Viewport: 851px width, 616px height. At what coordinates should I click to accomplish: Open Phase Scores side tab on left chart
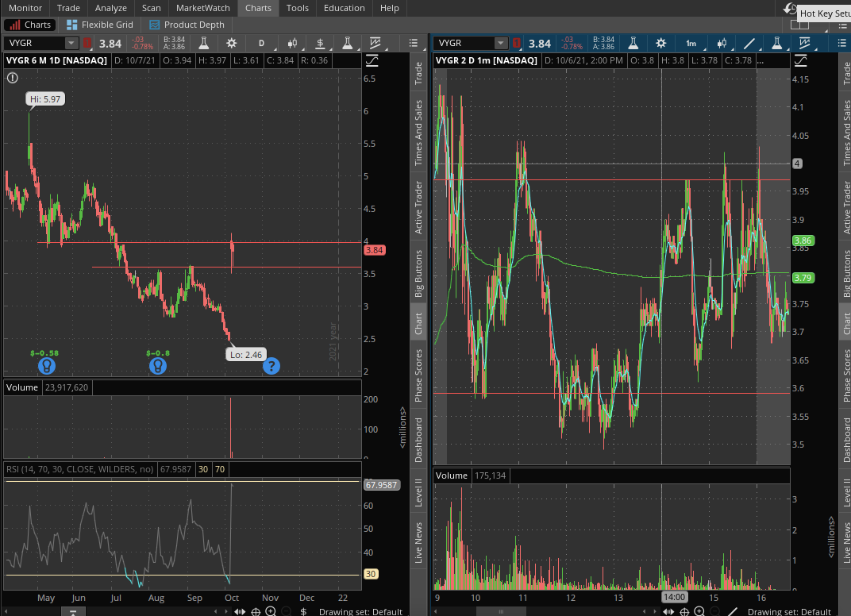pos(418,375)
